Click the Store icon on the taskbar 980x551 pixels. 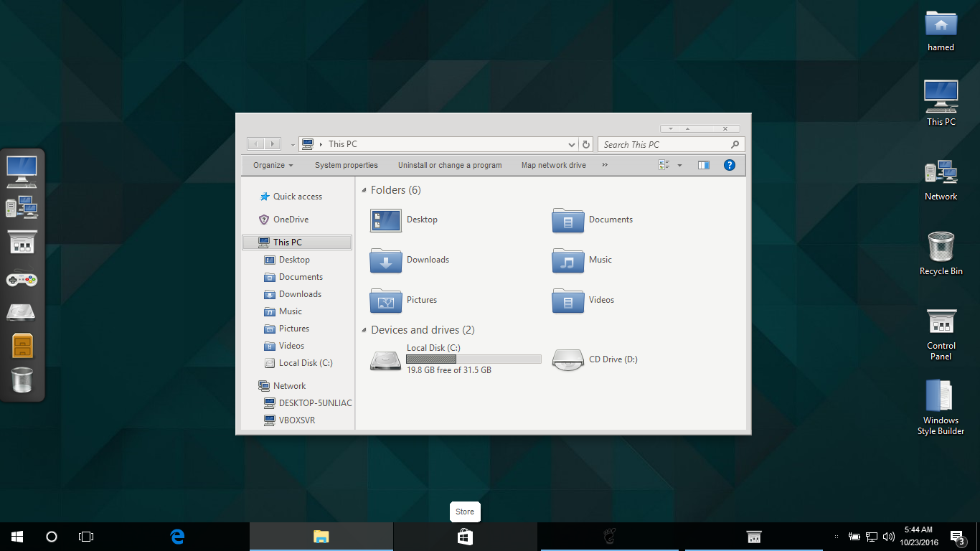[465, 537]
